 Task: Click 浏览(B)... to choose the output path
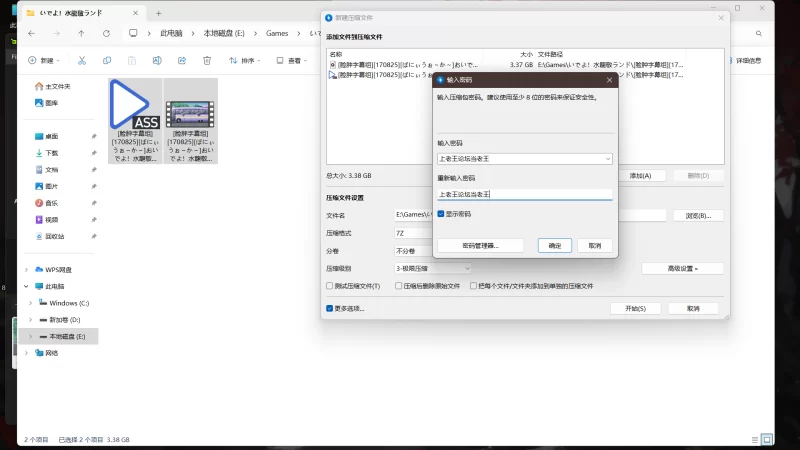[698, 215]
